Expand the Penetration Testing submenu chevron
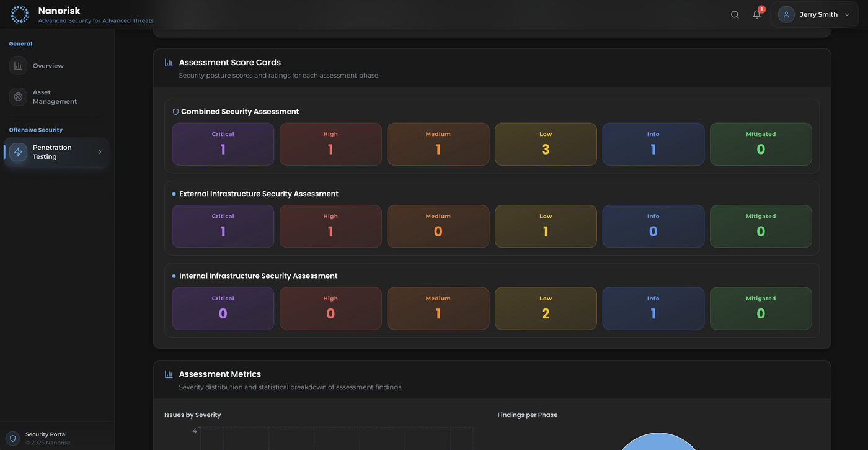The width and height of the screenshot is (868, 450). 100,152
